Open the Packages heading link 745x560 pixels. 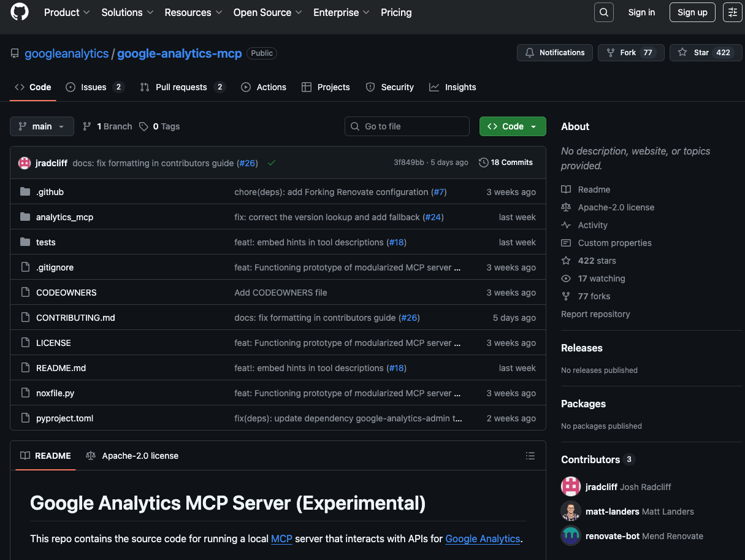point(583,404)
